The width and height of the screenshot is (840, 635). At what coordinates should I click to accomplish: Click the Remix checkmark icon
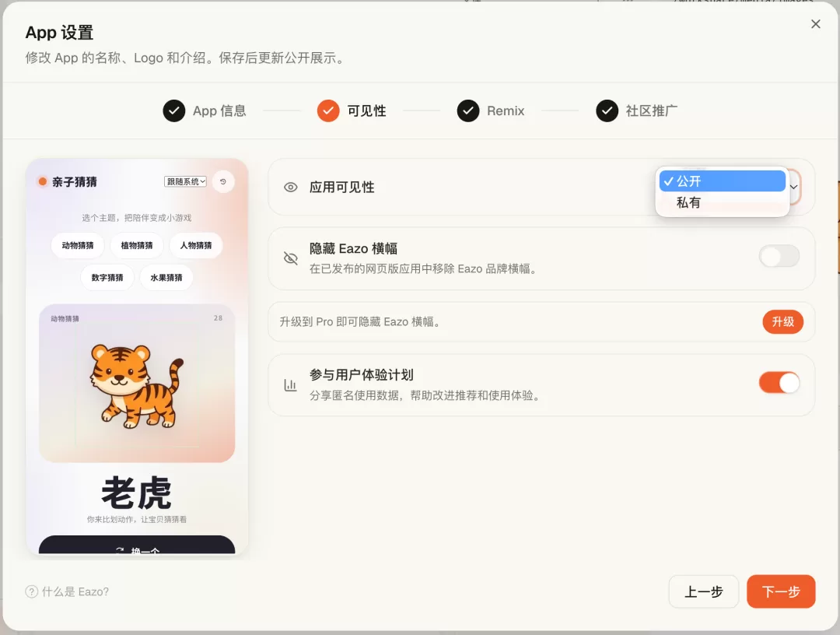coord(468,111)
